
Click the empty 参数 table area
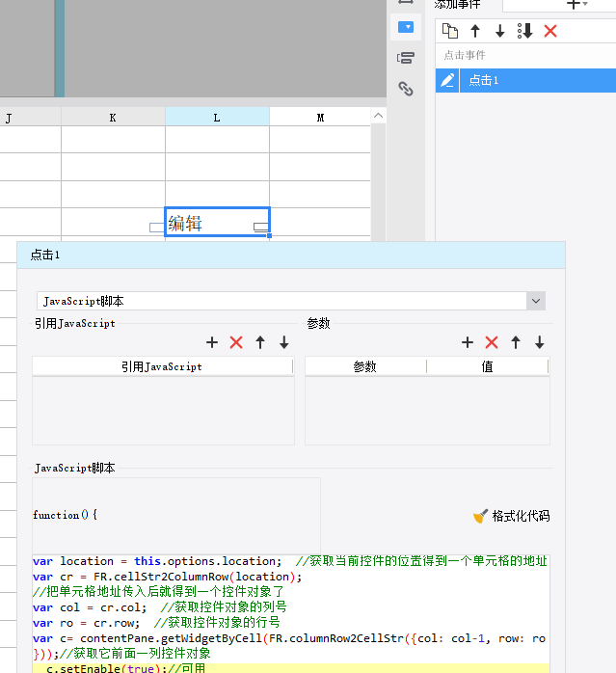pyautogui.click(x=427, y=411)
